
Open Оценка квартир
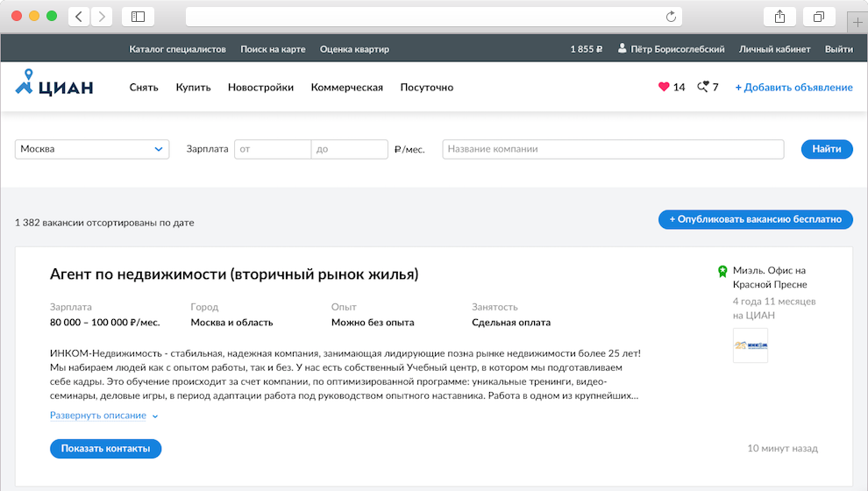click(354, 49)
